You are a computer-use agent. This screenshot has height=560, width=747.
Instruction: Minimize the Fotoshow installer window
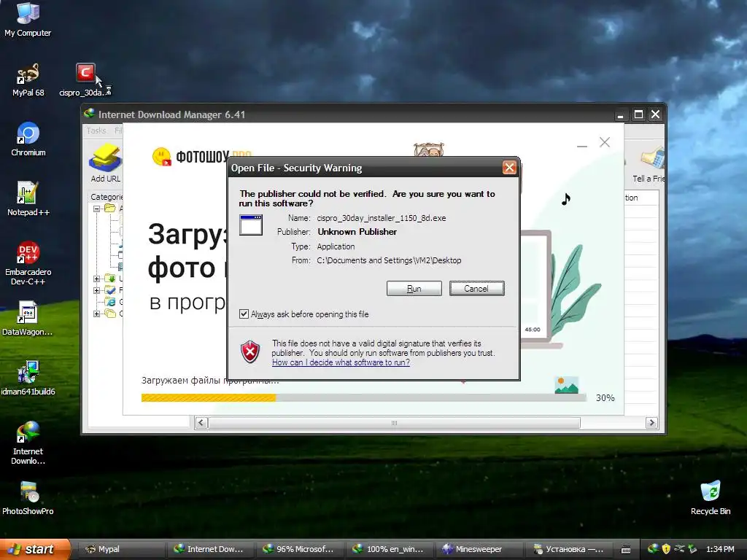(x=581, y=145)
